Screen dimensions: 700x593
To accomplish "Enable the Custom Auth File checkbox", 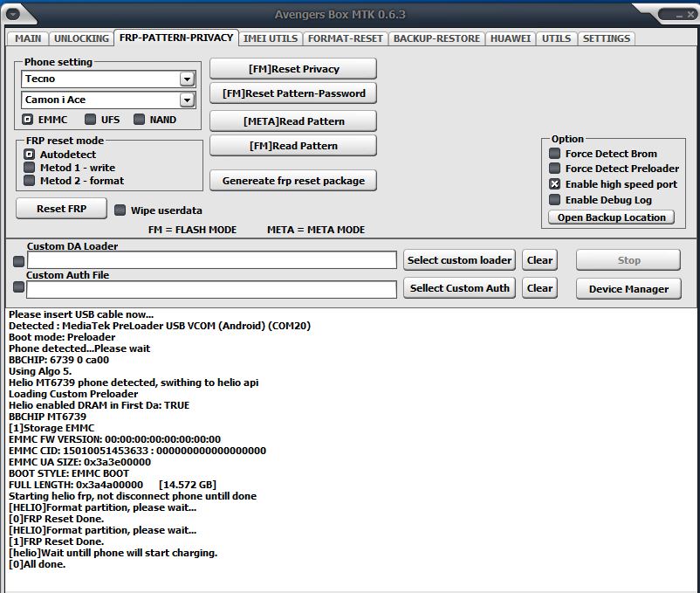I will (x=18, y=286).
